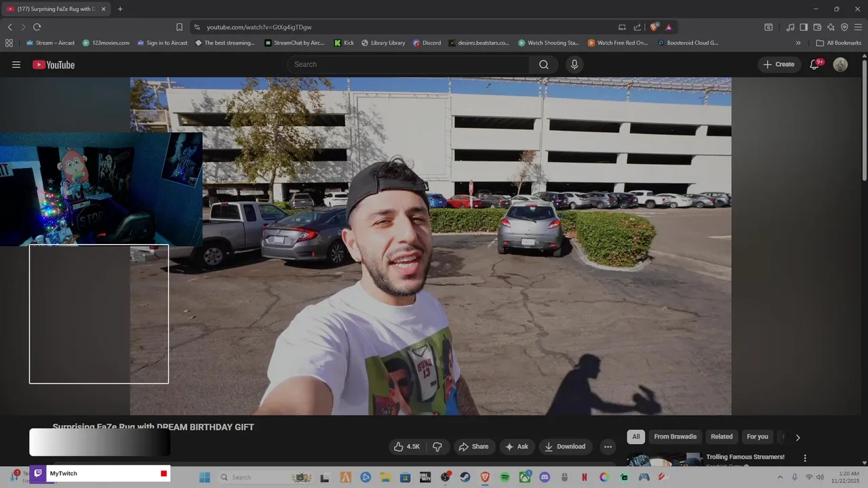Open the All Bookmarks folder
Viewport: 868px width, 488px height.
pos(839,43)
